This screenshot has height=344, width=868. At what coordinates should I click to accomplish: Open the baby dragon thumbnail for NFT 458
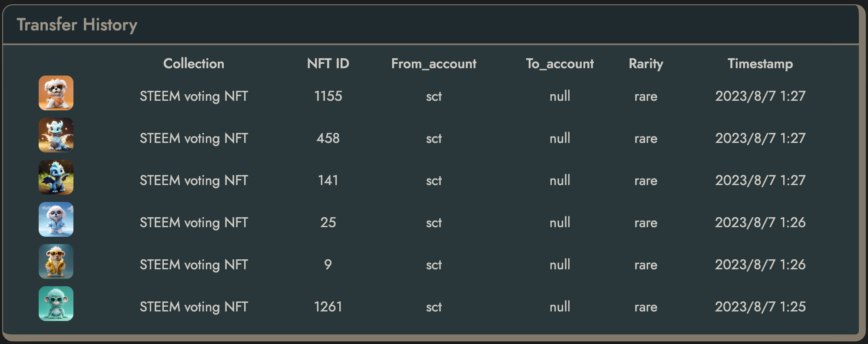click(56, 135)
